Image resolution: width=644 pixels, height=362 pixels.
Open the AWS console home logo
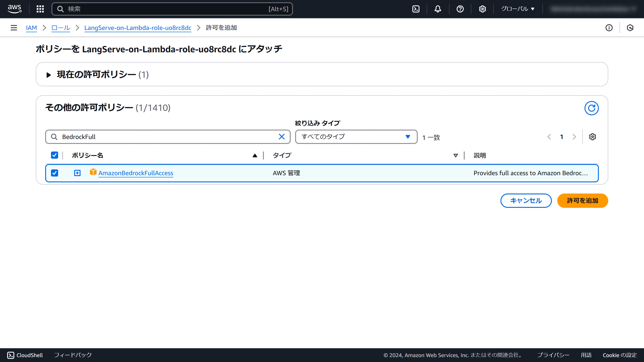(15, 9)
